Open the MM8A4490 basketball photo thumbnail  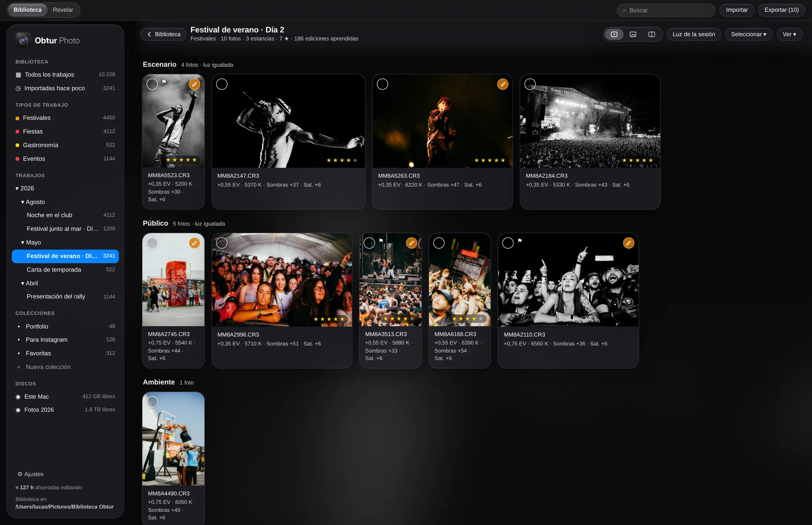(173, 439)
